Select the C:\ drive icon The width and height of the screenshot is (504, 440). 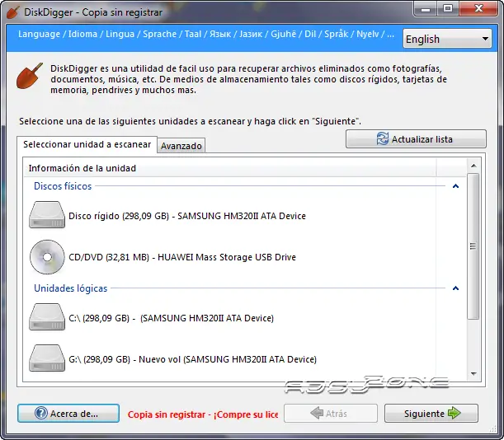[x=47, y=317]
